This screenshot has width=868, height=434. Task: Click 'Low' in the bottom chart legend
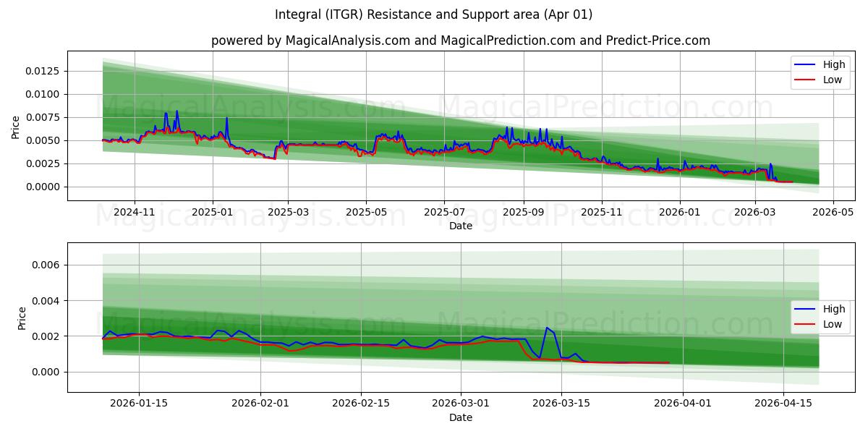(833, 324)
